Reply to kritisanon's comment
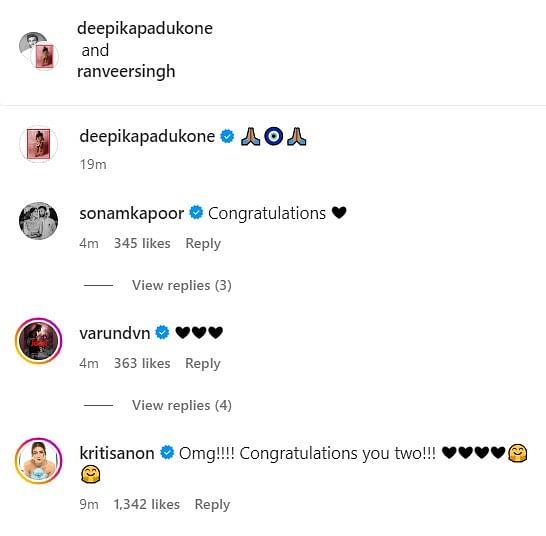Screen dimensions: 546x536 coord(212,505)
